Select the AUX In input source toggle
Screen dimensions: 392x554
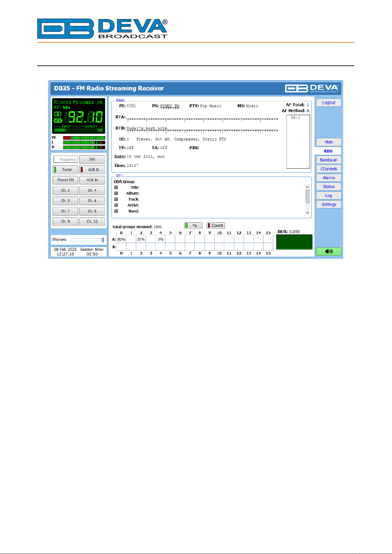92,170
